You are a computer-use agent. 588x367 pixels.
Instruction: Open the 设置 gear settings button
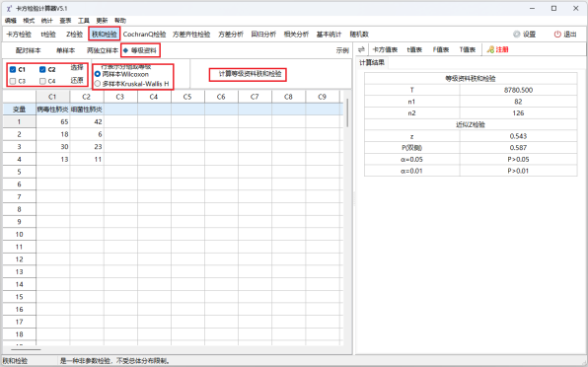click(524, 35)
